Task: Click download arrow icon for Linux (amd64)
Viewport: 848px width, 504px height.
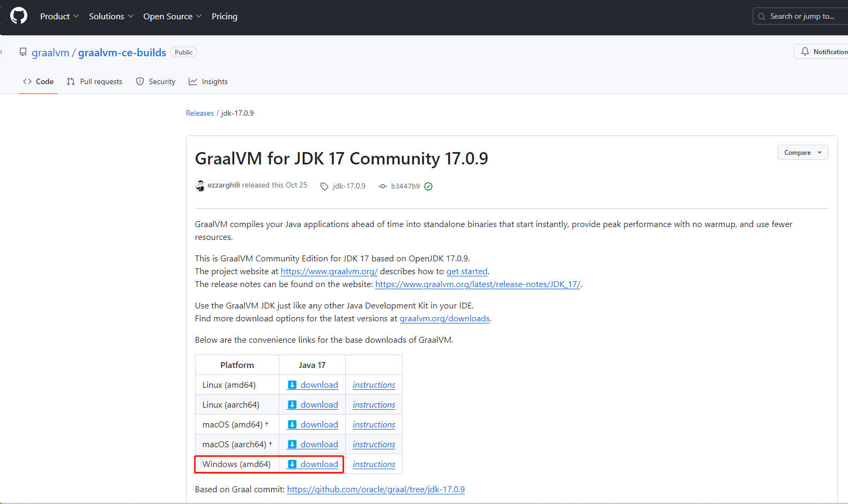Action: tap(292, 385)
